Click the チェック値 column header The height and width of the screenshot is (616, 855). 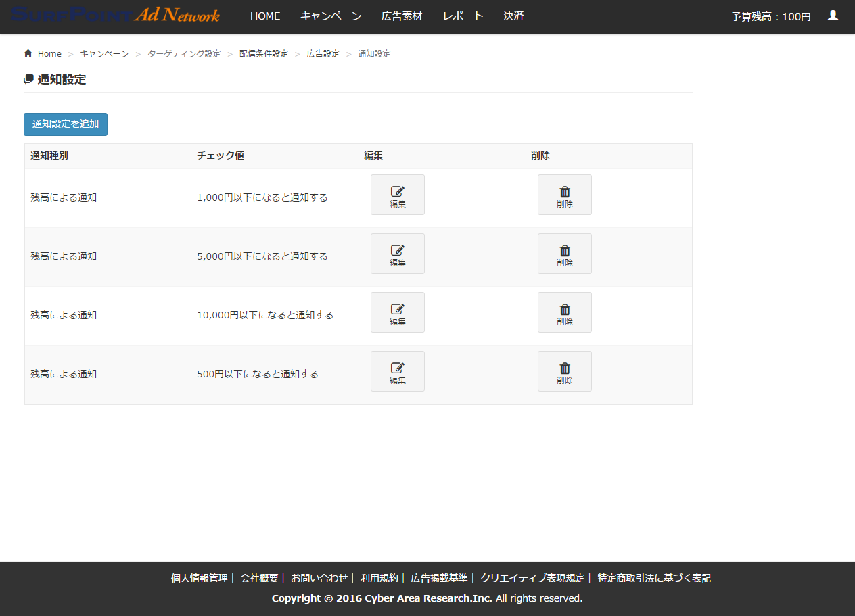(221, 156)
